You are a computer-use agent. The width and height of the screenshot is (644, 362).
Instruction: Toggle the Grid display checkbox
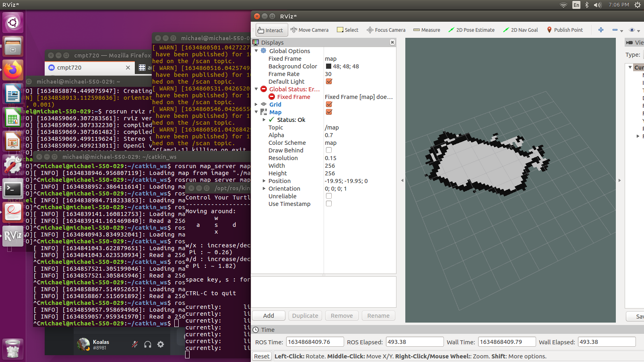click(x=329, y=105)
